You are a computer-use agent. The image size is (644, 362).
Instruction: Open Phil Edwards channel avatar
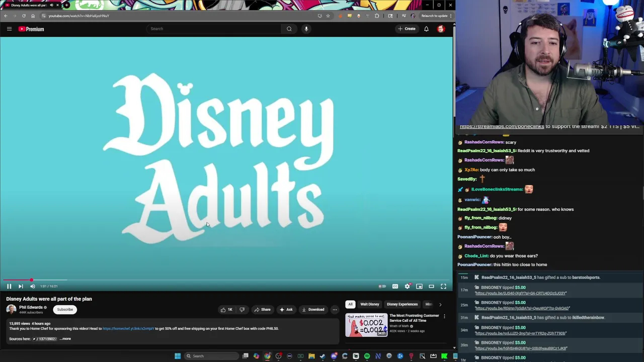coord(11,309)
